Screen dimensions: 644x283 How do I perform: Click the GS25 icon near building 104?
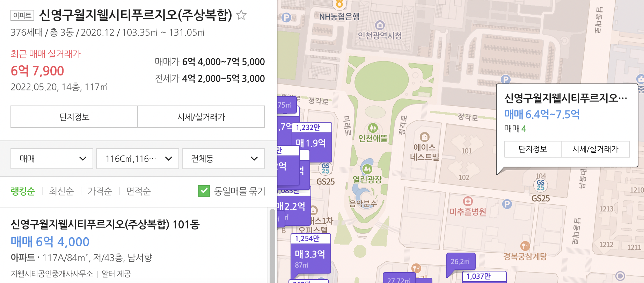click(x=541, y=185)
